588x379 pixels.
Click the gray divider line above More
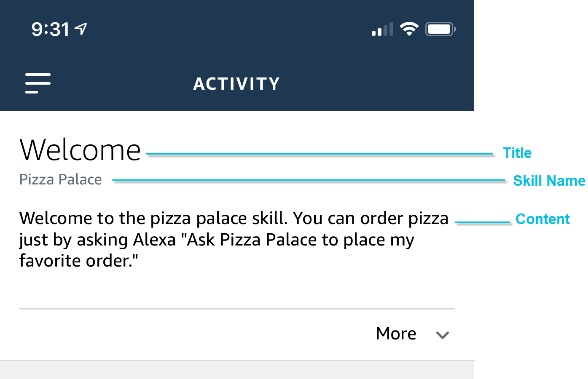237,309
